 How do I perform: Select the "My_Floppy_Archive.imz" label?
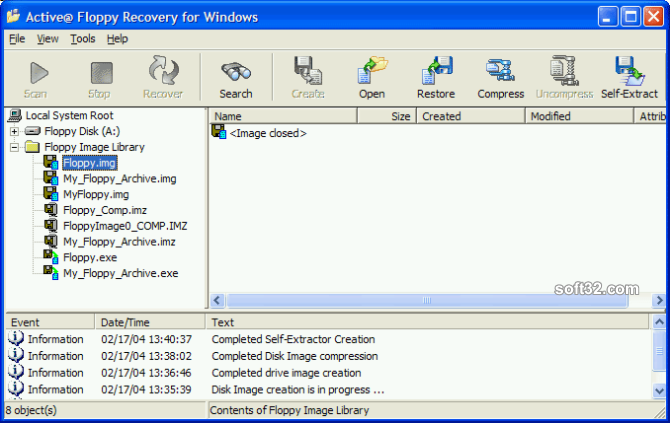coord(119,242)
